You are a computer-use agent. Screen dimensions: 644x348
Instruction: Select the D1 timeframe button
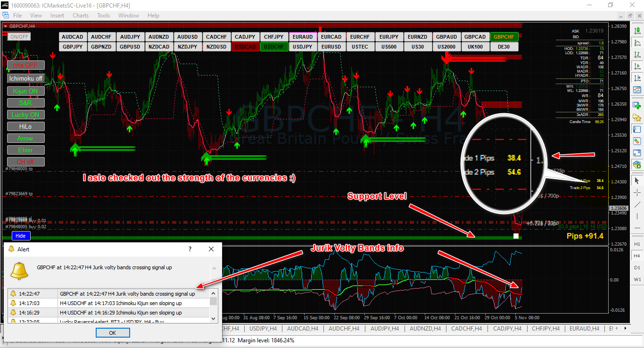point(637,267)
